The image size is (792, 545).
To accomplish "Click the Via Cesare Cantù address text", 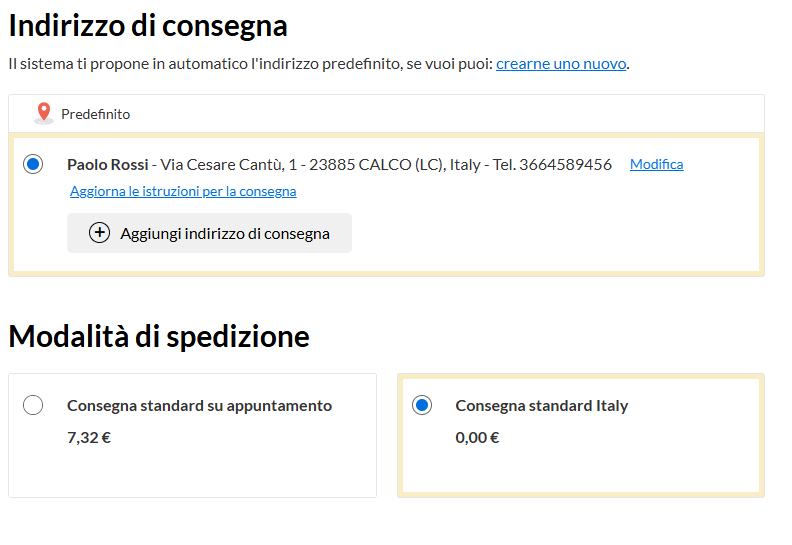I will coord(321,165).
